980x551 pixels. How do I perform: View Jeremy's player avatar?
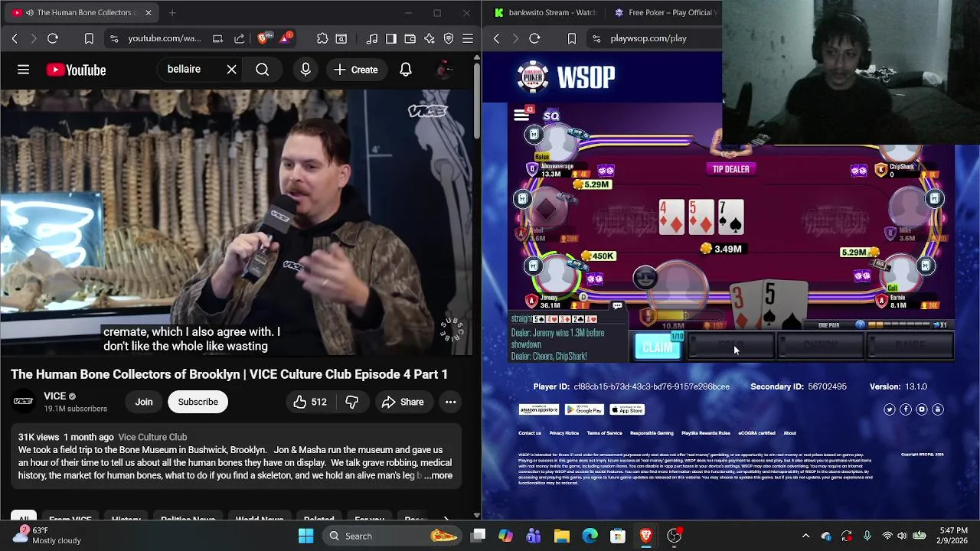pos(559,277)
